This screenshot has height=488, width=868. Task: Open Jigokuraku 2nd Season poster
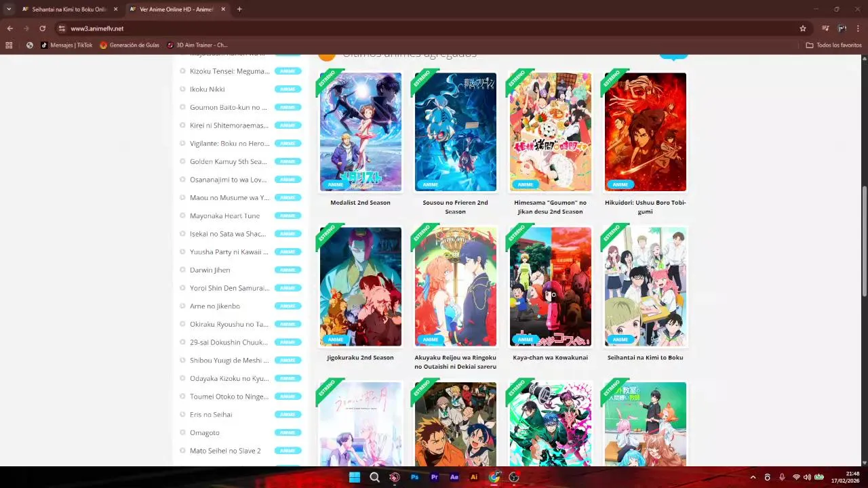[361, 287]
